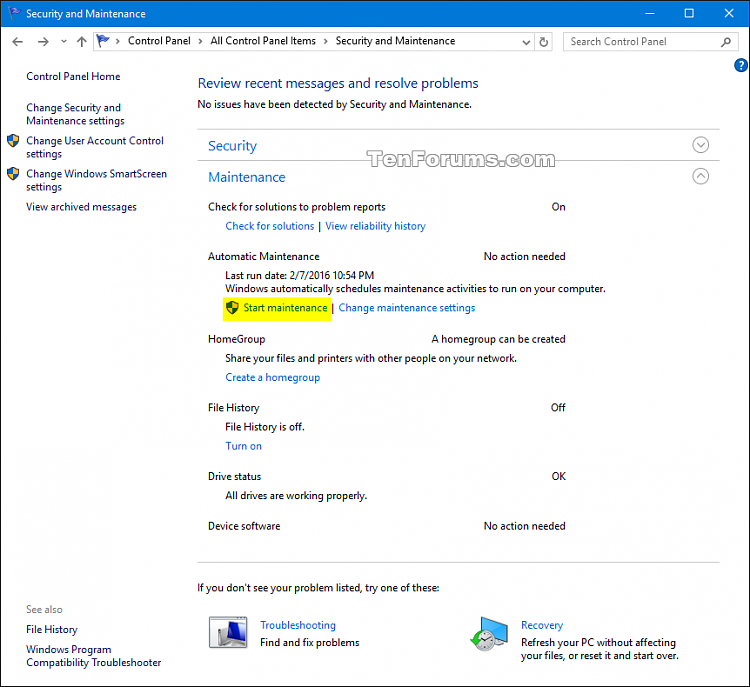Open File History under See also

click(x=52, y=630)
